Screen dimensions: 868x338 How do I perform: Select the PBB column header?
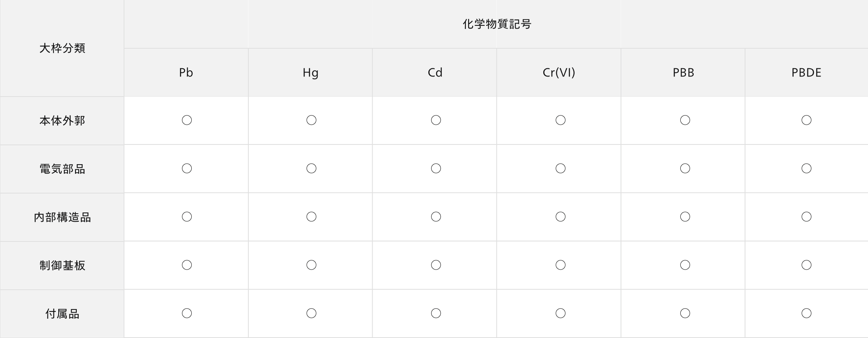click(x=683, y=72)
